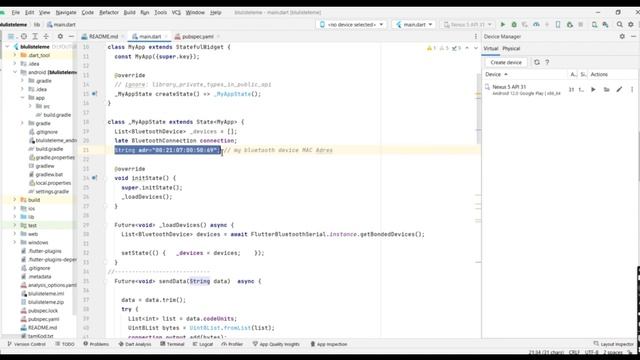Launch the Nexus 5 API 31 emulator
The image size is (640, 360).
pyautogui.click(x=593, y=89)
